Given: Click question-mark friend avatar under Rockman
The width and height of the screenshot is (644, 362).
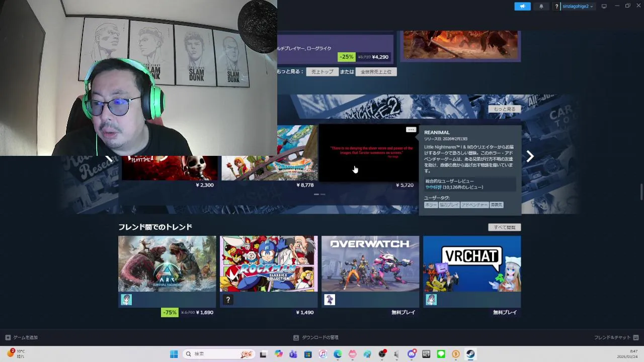Looking at the screenshot, I should [228, 300].
